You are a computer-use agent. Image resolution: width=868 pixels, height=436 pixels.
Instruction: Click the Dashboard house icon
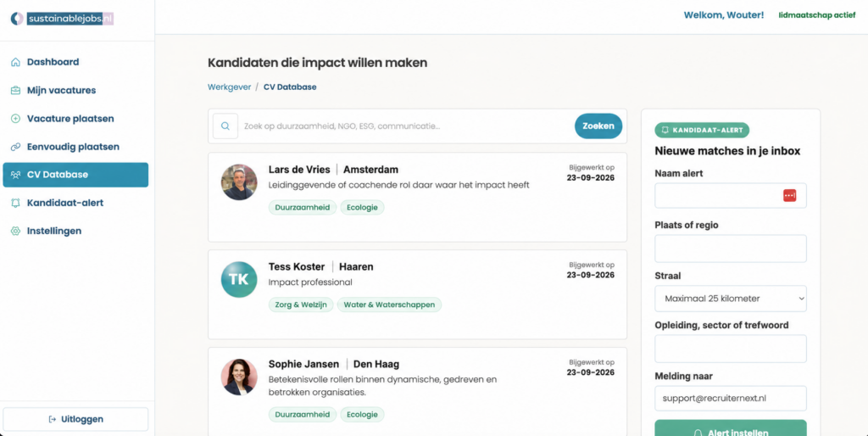[15, 62]
